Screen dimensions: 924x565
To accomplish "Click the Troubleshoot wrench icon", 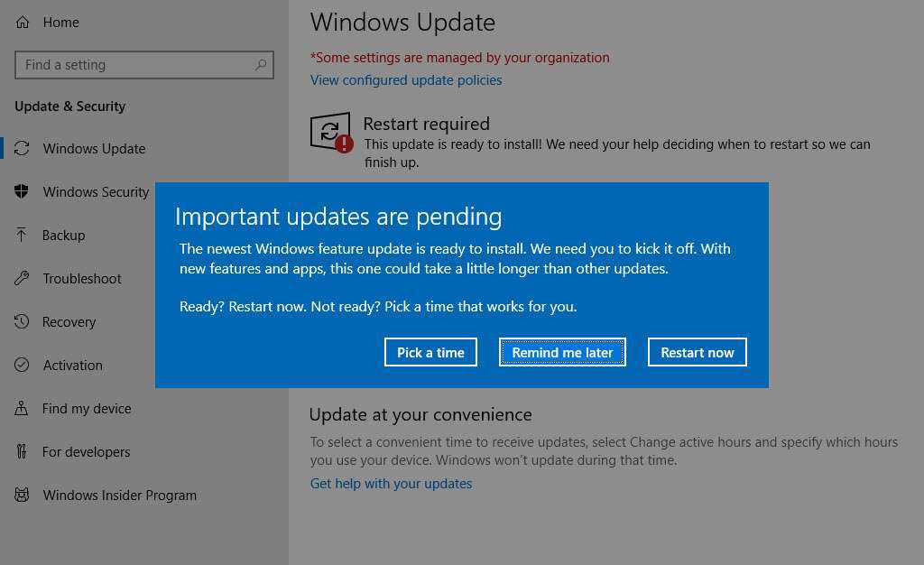I will [22, 278].
